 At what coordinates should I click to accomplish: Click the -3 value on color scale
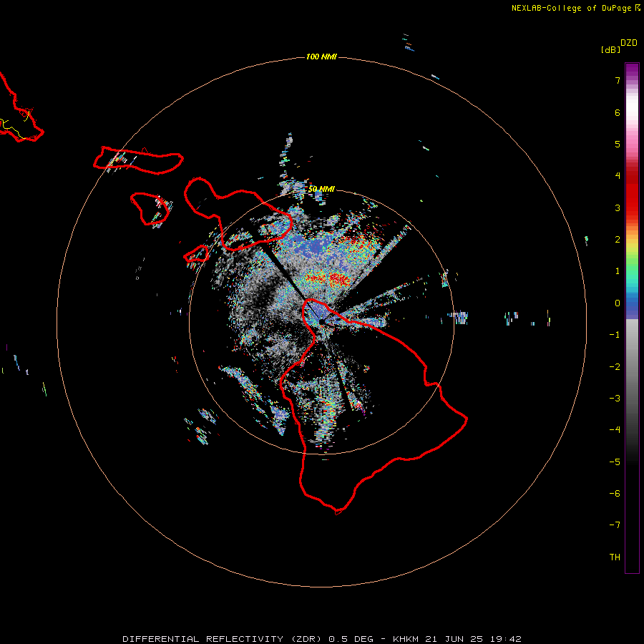pos(615,399)
